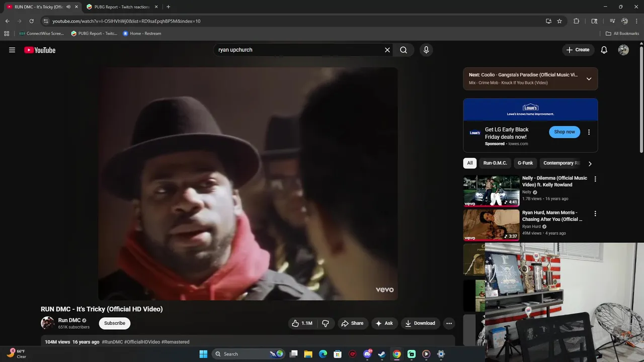Viewport: 644px width, 362px height.
Task: Open the Chasing After You thumbnail
Action: pyautogui.click(x=492, y=225)
